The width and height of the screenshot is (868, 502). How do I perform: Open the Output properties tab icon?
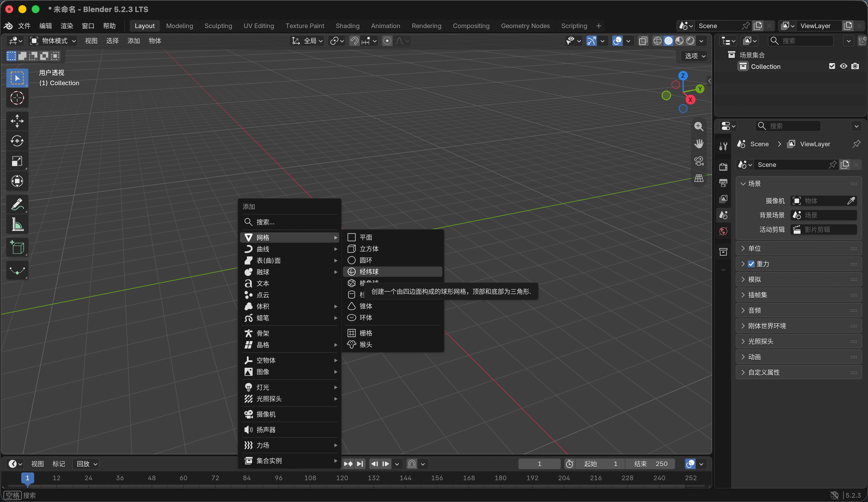(723, 183)
